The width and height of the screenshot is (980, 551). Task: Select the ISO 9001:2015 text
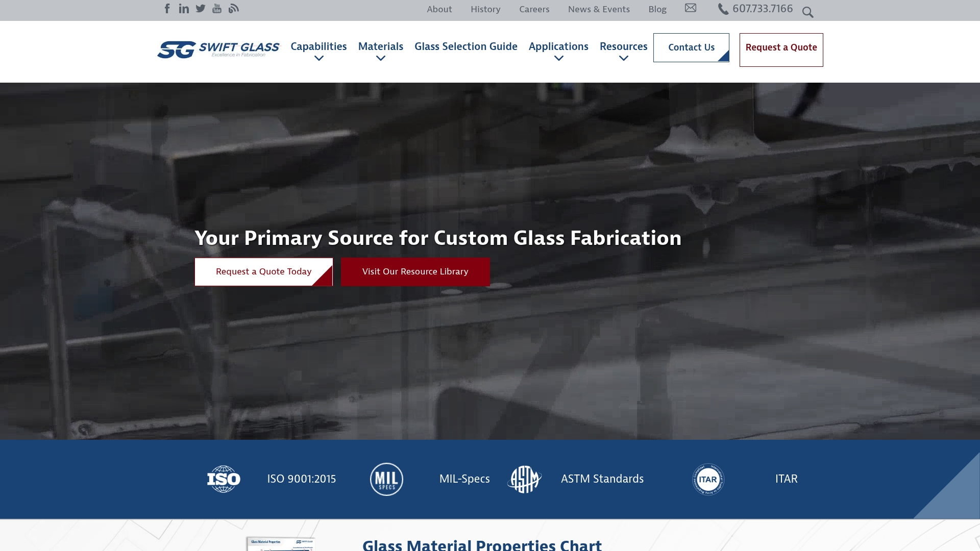point(302,479)
